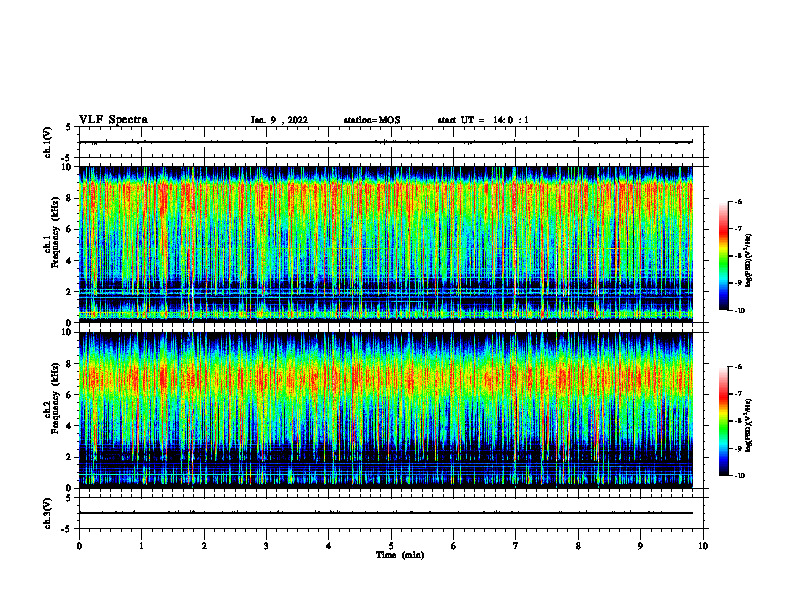The width and height of the screenshot is (792, 612).
Task: Click time axis tick label "3"
Action: pos(266,546)
